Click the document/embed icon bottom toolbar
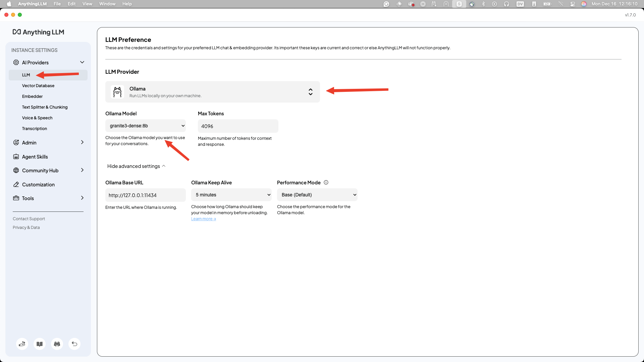644x362 pixels. [39, 344]
